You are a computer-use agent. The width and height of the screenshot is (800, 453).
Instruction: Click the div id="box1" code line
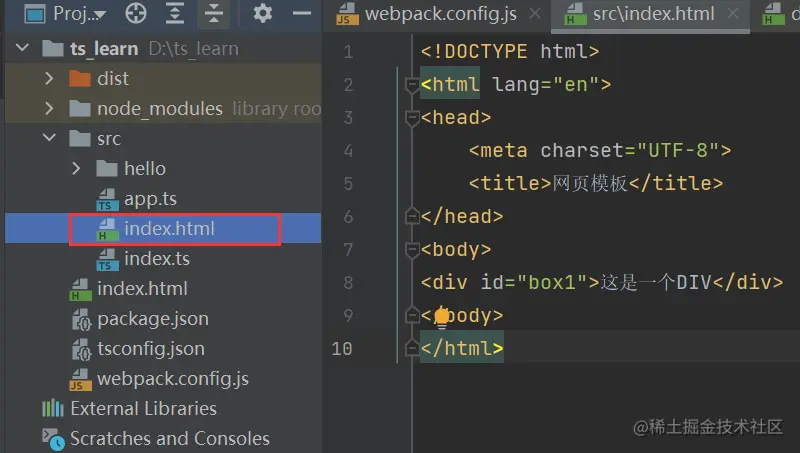click(602, 282)
